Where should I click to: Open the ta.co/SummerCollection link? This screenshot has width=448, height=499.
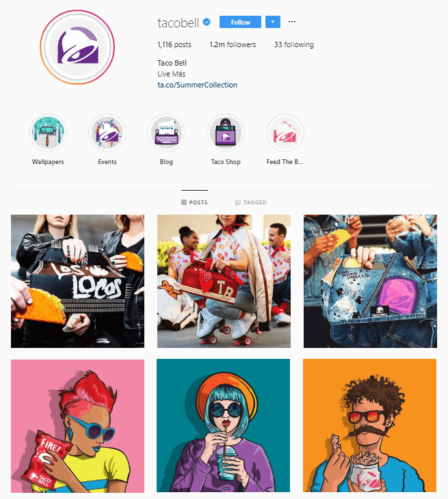click(x=198, y=85)
